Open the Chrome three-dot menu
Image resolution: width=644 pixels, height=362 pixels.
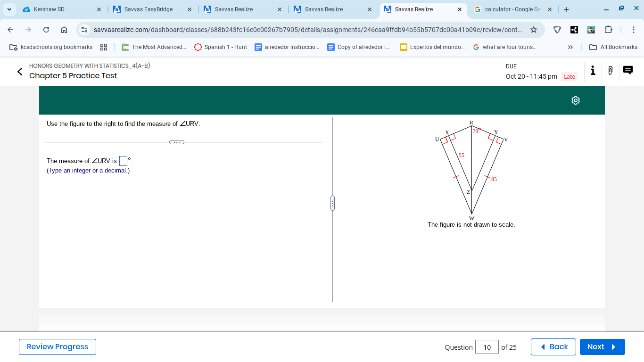[x=634, y=29]
